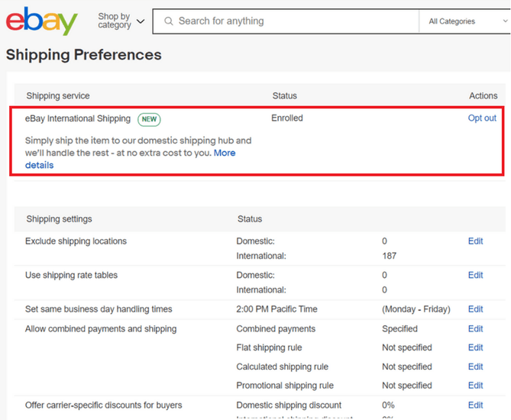The image size is (511, 420).
Task: Click the Status header in the Shipping service table
Action: tap(285, 95)
